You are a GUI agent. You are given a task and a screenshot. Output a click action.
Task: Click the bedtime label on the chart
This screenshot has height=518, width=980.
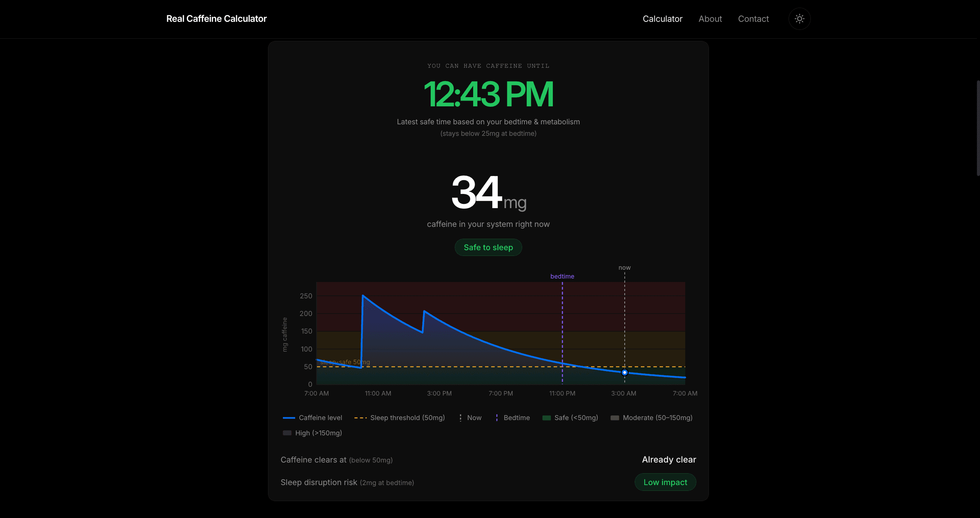pyautogui.click(x=562, y=276)
